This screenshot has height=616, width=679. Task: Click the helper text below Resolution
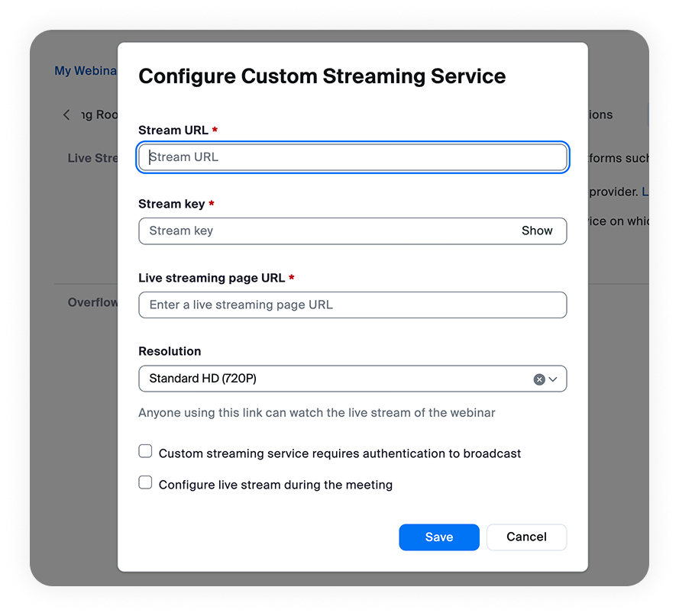pyautogui.click(x=316, y=413)
